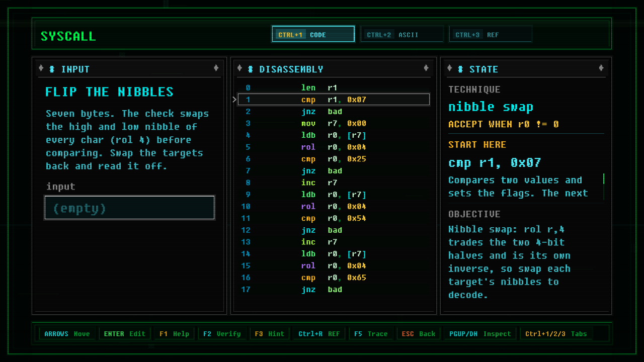Viewport: 644px width, 362px height.
Task: Select line 3 'mov r7, 0x00'
Action: [334, 123]
